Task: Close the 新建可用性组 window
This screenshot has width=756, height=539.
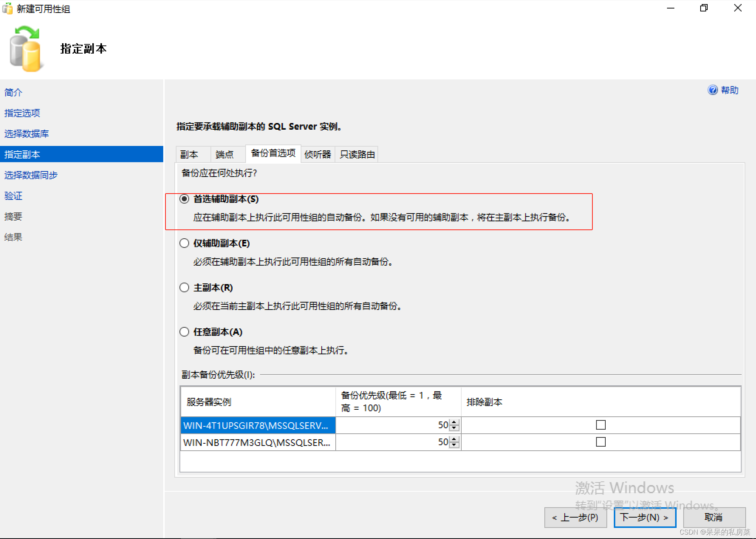Action: coord(738,8)
